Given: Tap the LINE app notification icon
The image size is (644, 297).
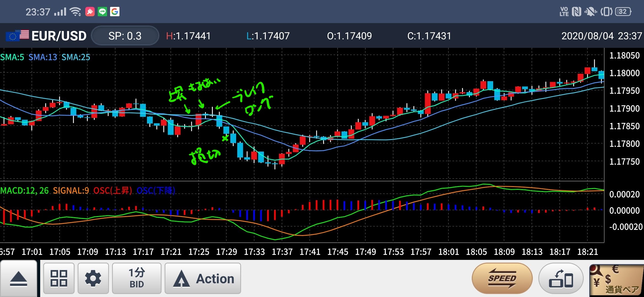Looking at the screenshot, I should (x=102, y=12).
